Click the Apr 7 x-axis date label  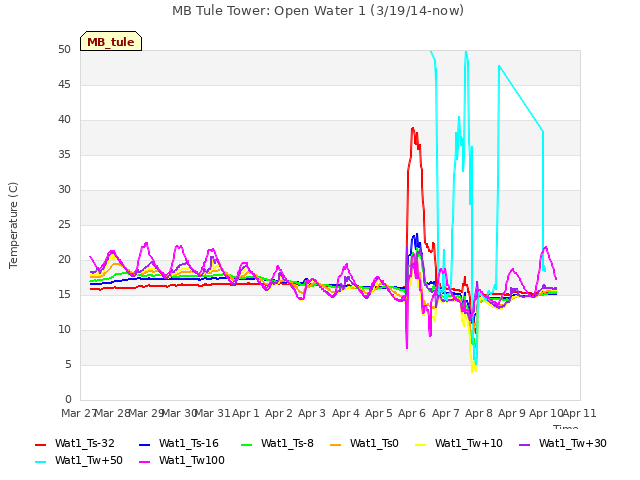click(x=446, y=413)
